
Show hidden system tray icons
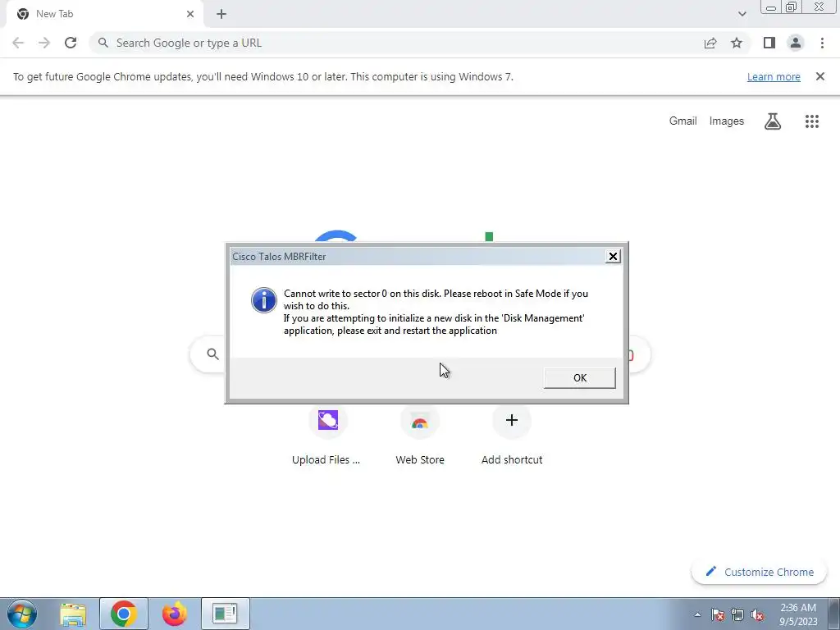coord(697,614)
